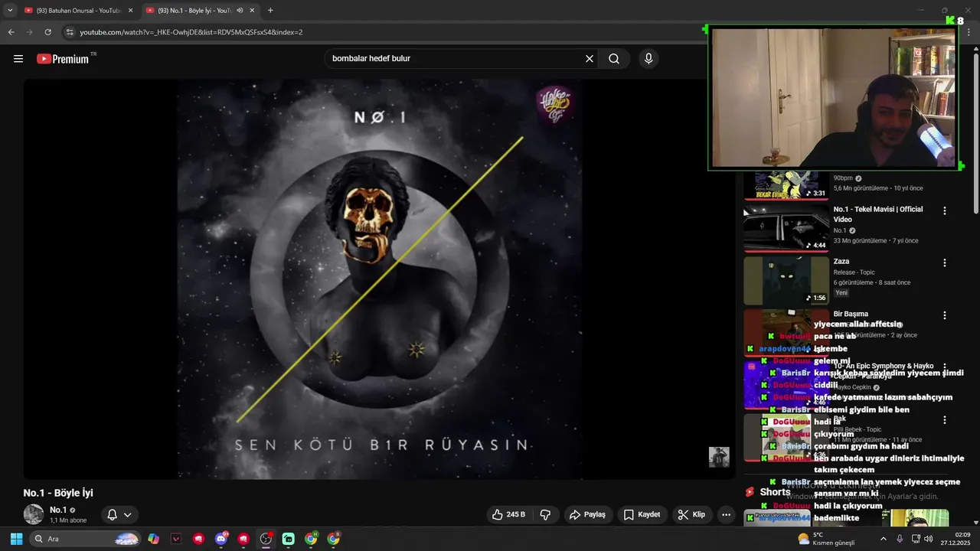Viewport: 980px width, 551px height.
Task: Open the tab search dropdown arrow
Action: (x=10, y=11)
